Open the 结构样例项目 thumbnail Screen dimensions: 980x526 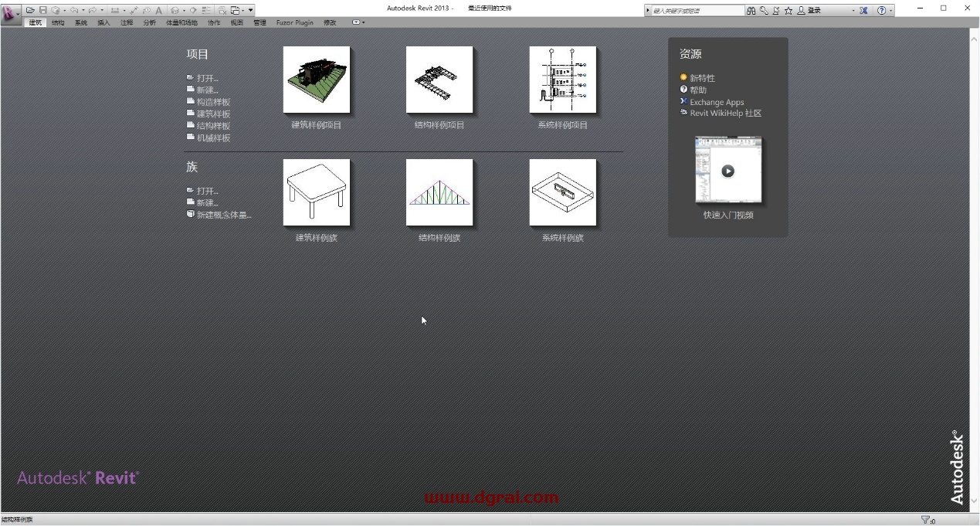439,80
